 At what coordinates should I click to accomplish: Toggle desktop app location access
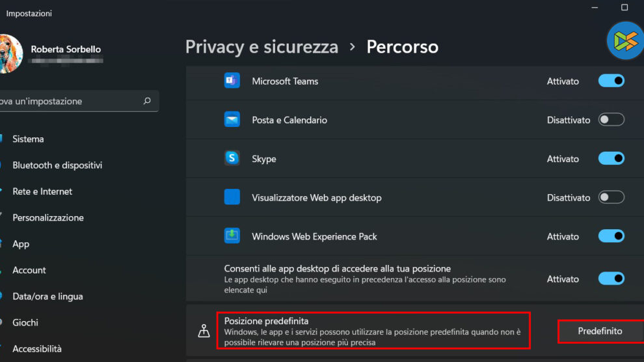coord(611,279)
